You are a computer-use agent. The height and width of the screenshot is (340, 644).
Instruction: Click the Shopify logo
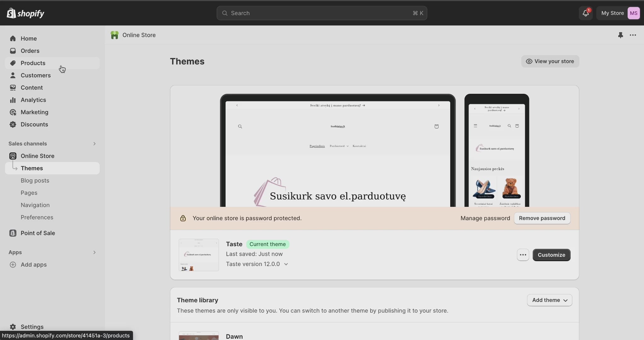click(25, 13)
